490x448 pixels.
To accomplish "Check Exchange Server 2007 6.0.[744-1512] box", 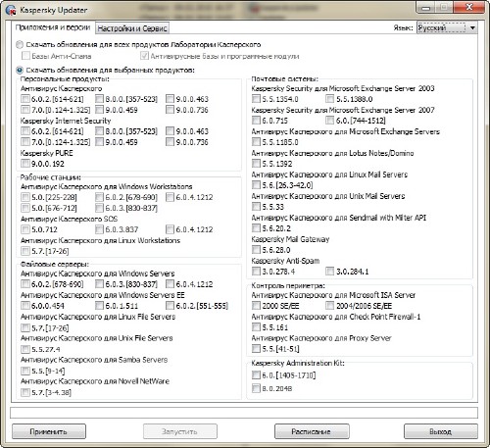I will pyautogui.click(x=330, y=121).
